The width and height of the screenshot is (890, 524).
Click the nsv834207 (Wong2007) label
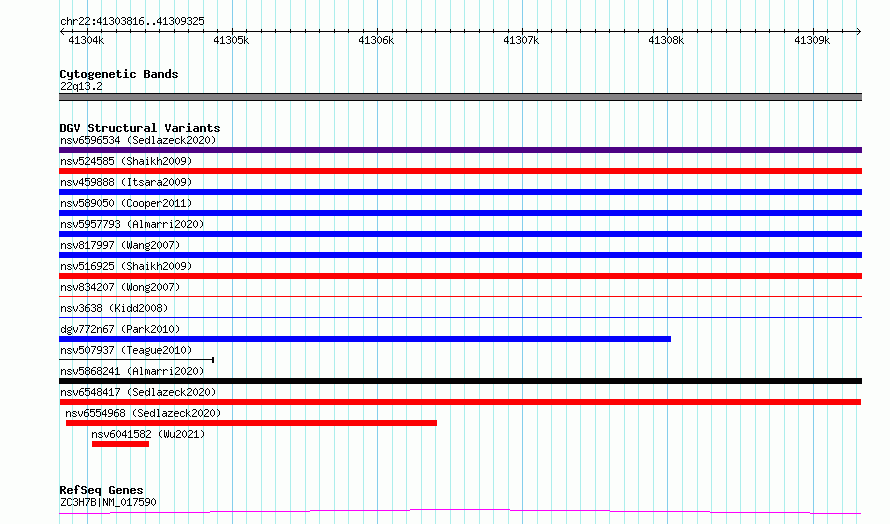click(120, 287)
